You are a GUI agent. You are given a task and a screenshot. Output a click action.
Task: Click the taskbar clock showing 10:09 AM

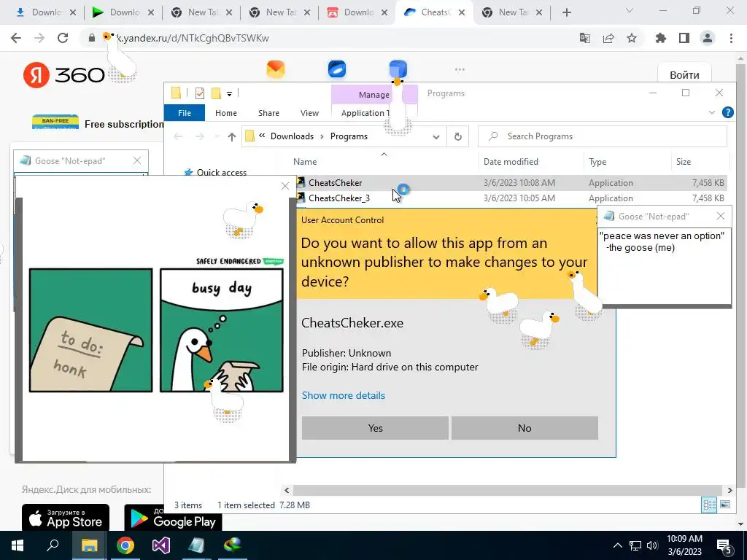[684, 545]
